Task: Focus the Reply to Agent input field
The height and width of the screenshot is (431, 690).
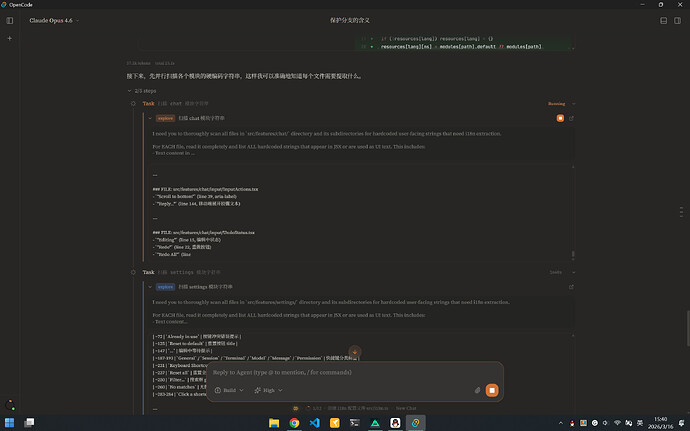Action: (x=355, y=372)
